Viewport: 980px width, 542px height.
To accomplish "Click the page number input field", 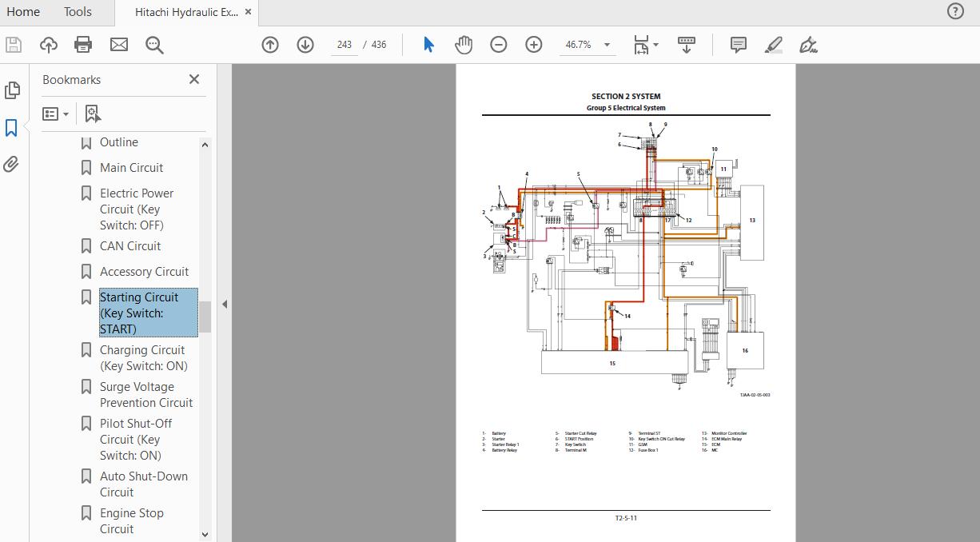I will (345, 45).
